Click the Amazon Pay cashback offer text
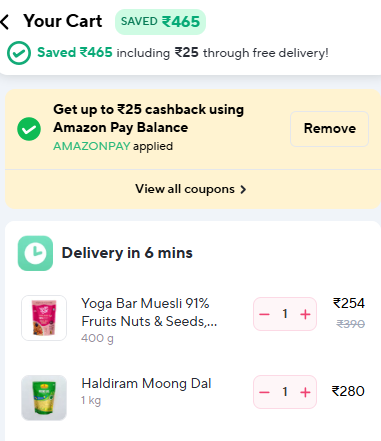Viewport: 381px width, 441px height. click(x=149, y=118)
